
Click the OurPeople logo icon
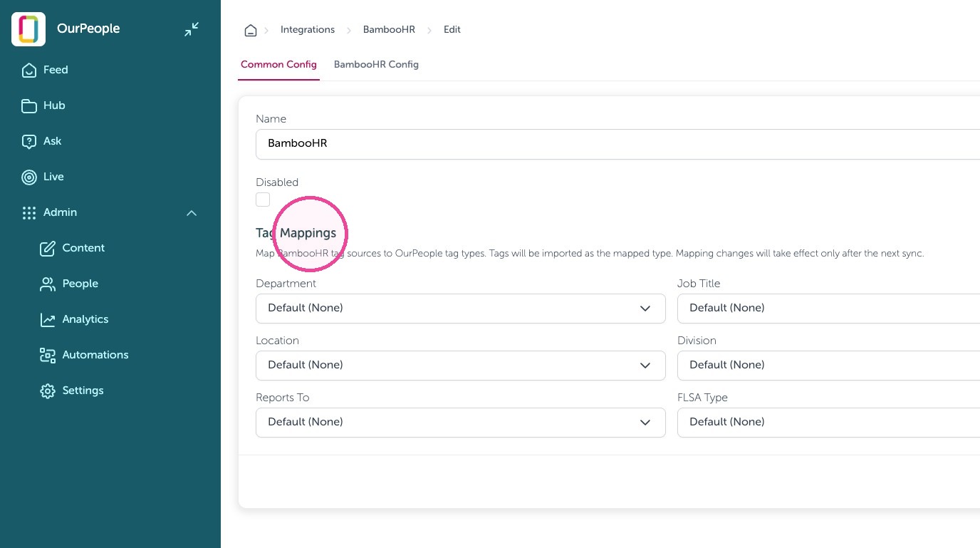click(28, 29)
